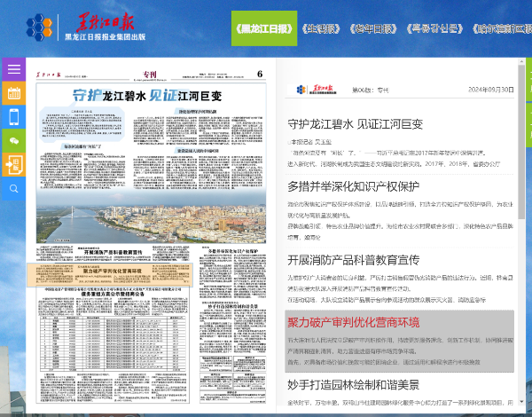The image size is (532, 417).
Task: Click the article list scrollbar up arrow
Action: tap(521, 62)
